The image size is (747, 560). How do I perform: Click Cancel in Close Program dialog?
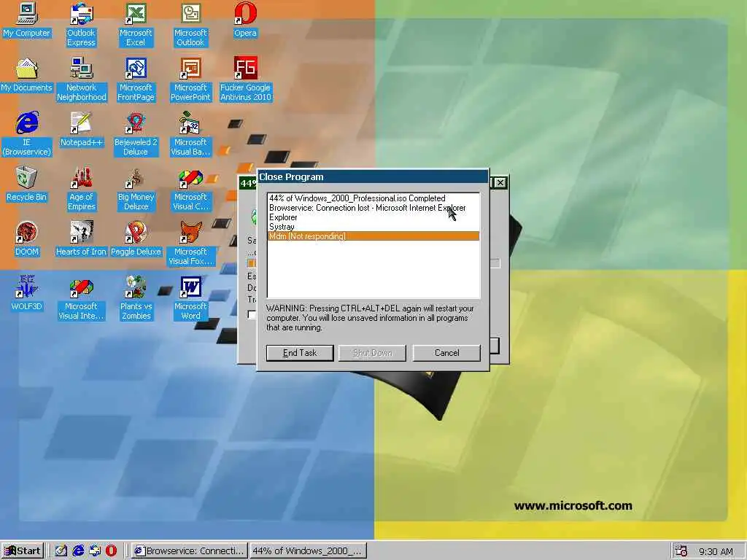coord(446,353)
